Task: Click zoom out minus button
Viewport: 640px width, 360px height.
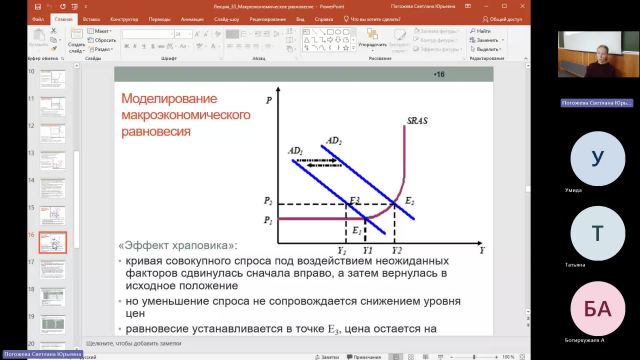Action: coord(451,357)
